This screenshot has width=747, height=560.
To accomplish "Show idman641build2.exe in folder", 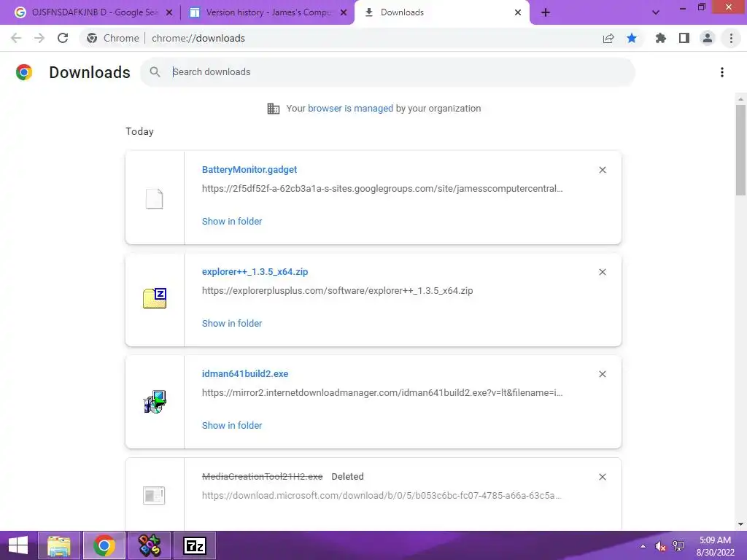I will click(232, 425).
